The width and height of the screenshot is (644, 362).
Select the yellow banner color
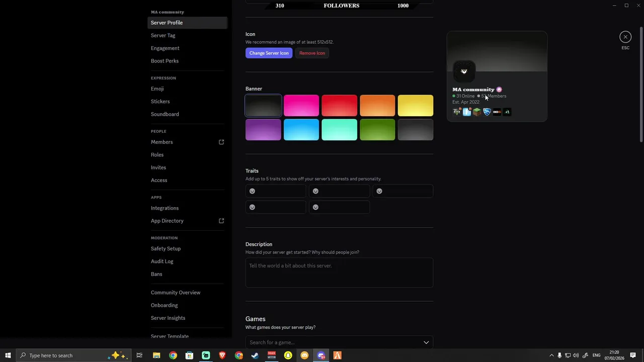point(416,106)
